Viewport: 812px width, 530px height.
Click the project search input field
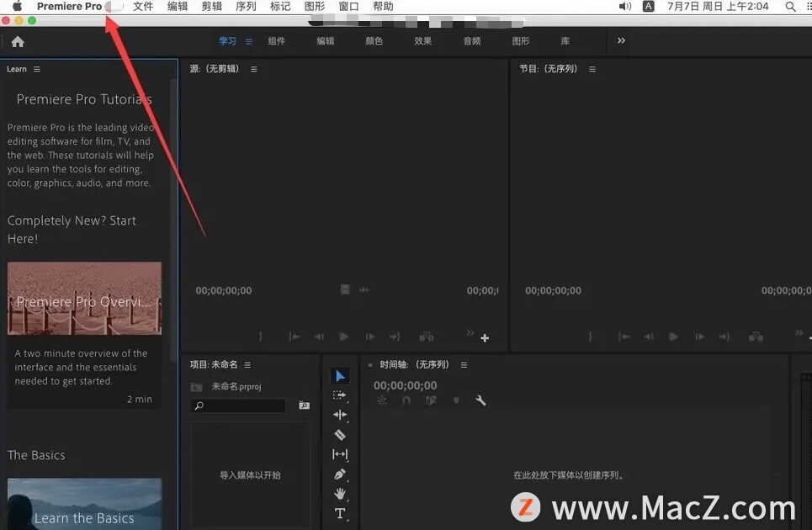239,405
